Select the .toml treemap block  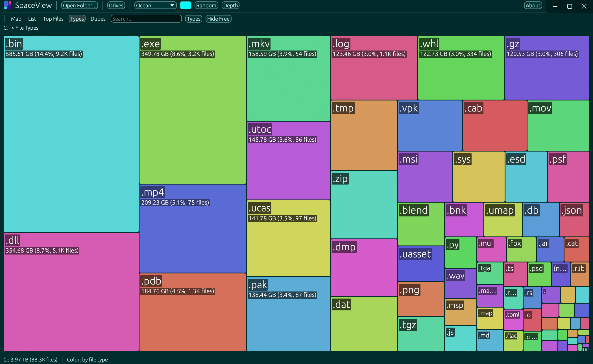[513, 320]
